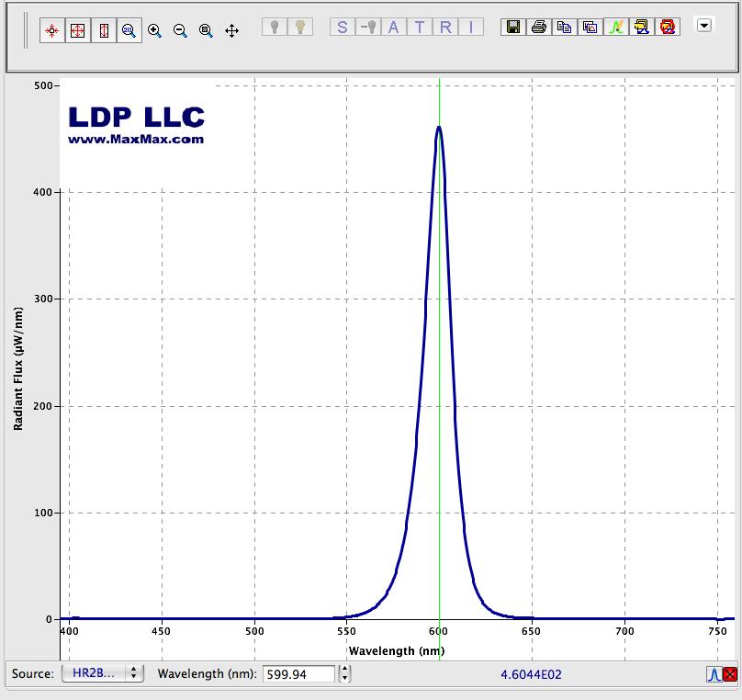
Task: Toggle the T transmission mode button
Action: [x=420, y=27]
